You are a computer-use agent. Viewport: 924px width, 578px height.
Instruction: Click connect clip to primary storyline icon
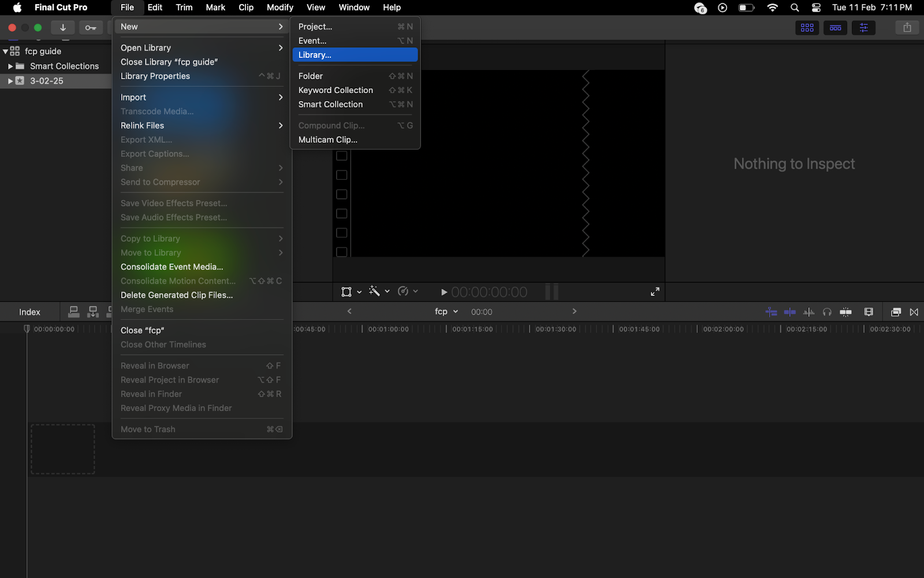[x=74, y=312]
